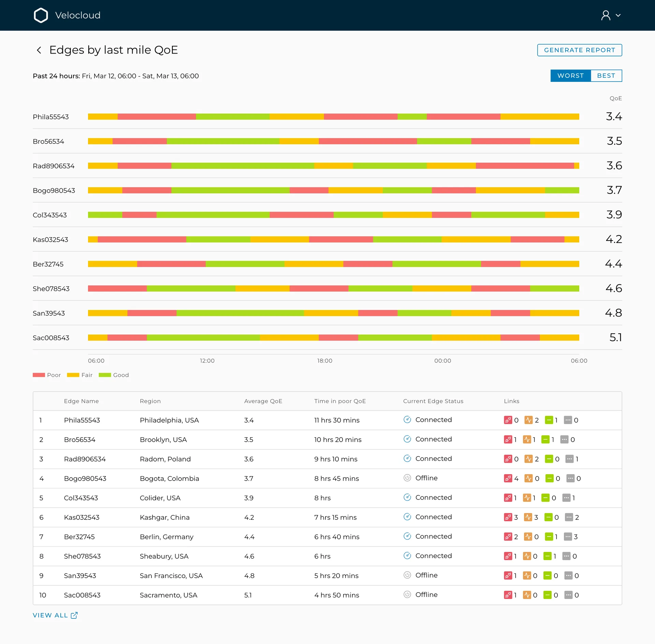Click Berlin, Germany region cell
The image size is (655, 644).
click(x=166, y=537)
